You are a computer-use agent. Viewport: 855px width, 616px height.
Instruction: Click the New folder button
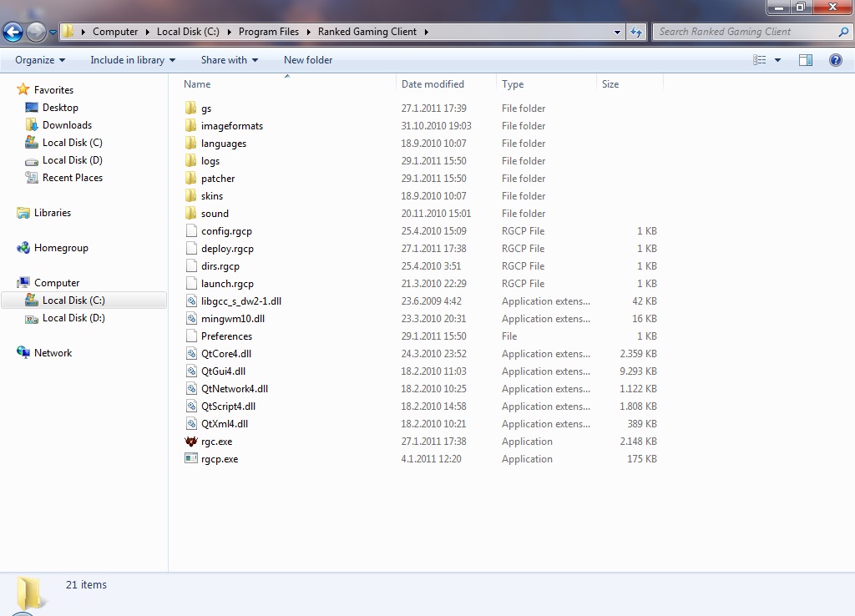(x=308, y=60)
